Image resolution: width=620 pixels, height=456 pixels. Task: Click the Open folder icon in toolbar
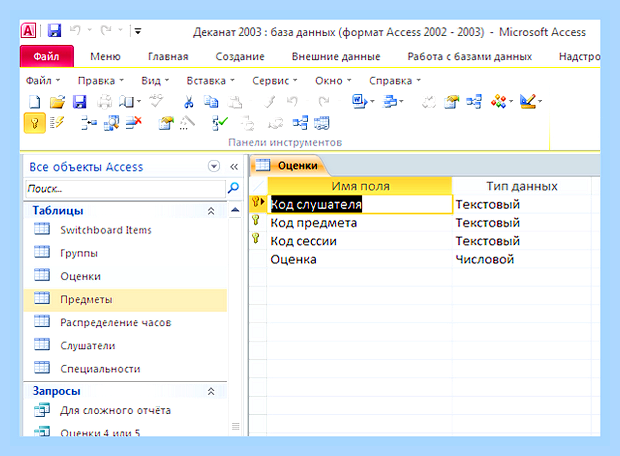57,102
